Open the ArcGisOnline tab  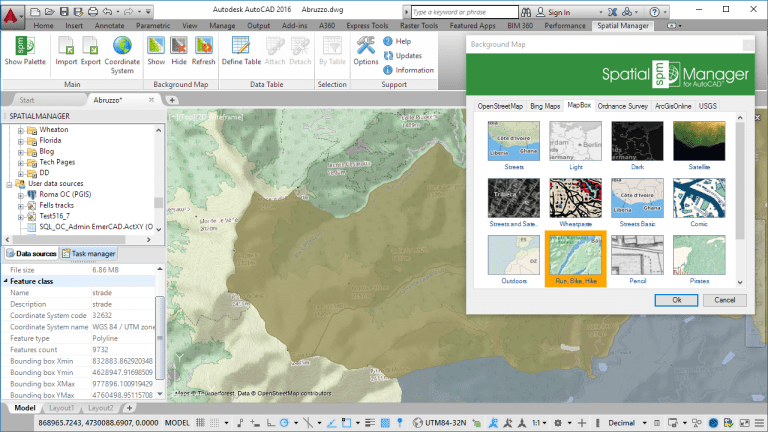pyautogui.click(x=673, y=106)
